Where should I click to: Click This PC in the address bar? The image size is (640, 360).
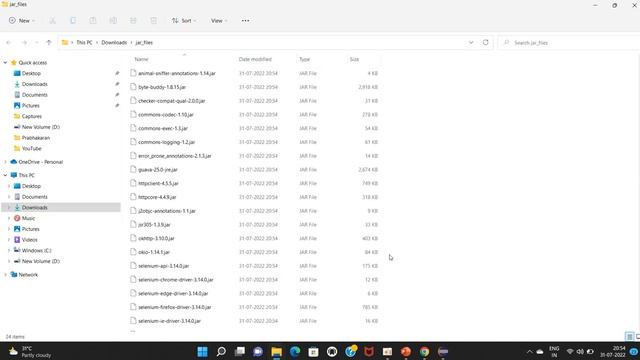(84, 42)
